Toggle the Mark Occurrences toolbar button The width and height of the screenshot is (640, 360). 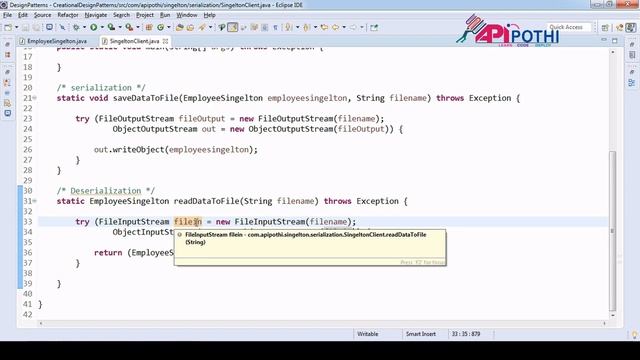pos(233,27)
